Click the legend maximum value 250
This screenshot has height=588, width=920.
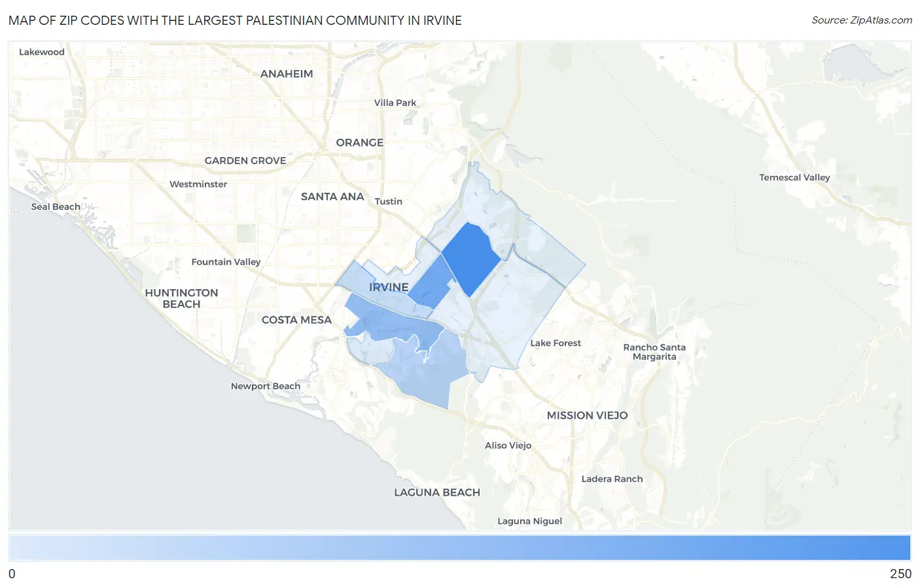[x=900, y=574]
